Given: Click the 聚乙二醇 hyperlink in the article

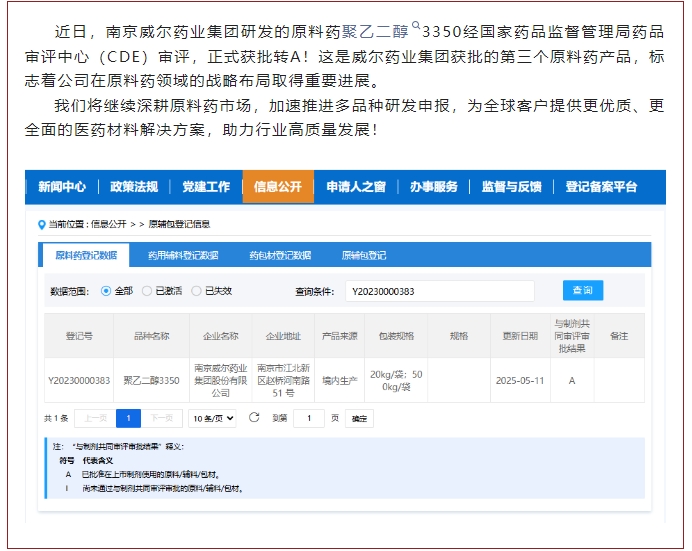Looking at the screenshot, I should coord(376,32).
